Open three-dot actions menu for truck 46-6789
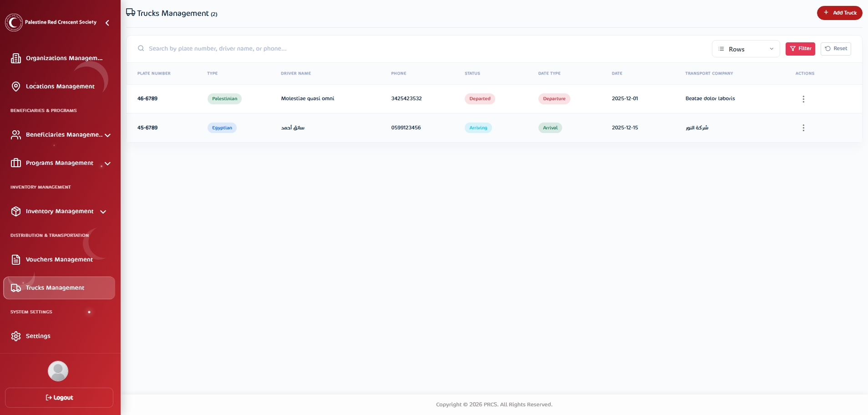Image resolution: width=868 pixels, height=415 pixels. [803, 99]
